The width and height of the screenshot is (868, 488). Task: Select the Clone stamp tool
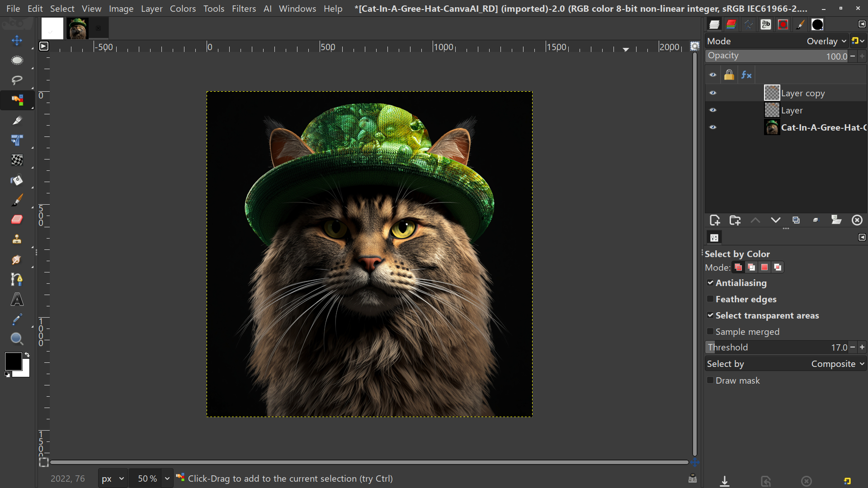pos(17,239)
